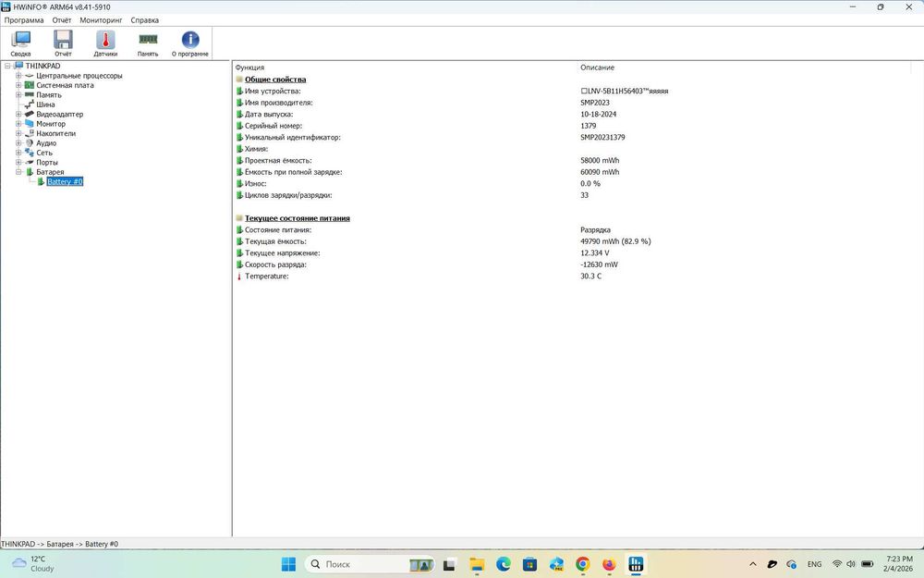Expand the Накопители node
924x578 pixels.
pos(18,133)
